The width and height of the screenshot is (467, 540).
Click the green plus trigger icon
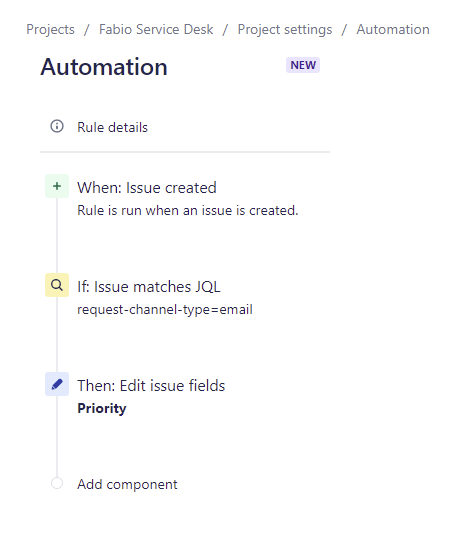57,186
